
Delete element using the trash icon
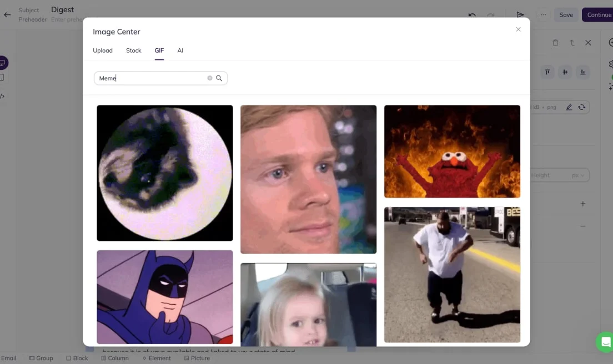tap(555, 43)
